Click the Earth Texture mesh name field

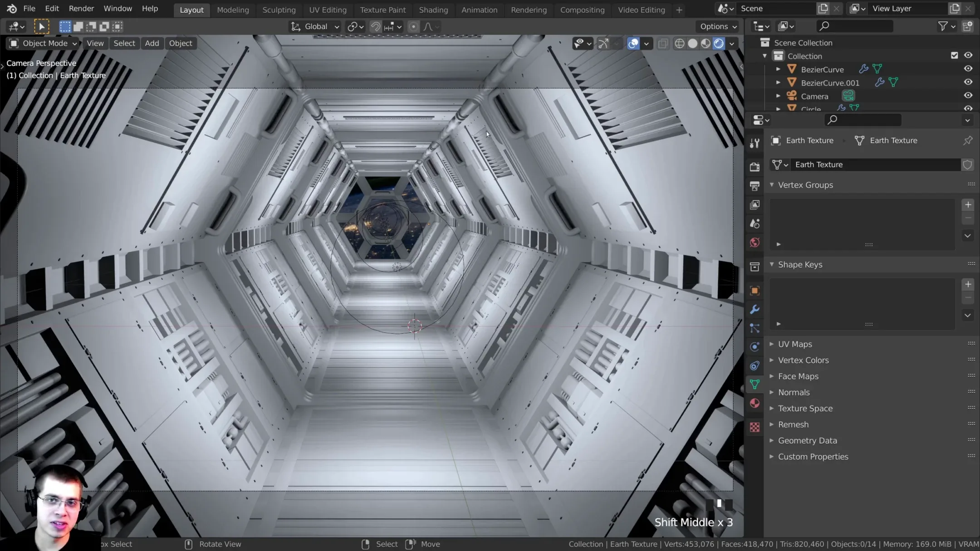[876, 164]
